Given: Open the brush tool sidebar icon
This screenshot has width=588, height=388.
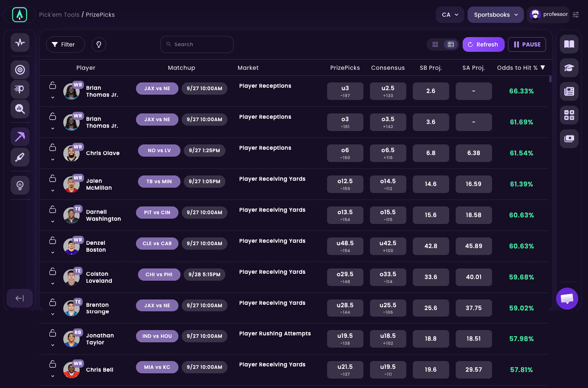Looking at the screenshot, I should 20,157.
